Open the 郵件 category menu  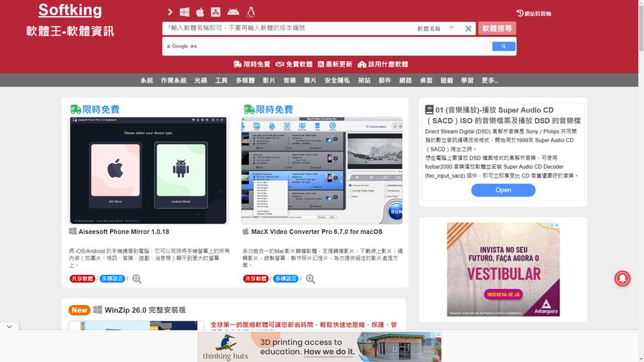coord(385,80)
